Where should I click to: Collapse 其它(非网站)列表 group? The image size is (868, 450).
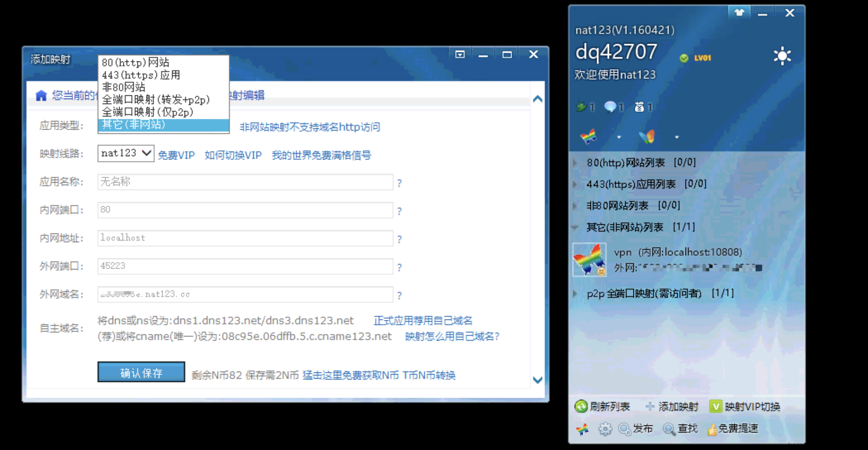click(575, 227)
